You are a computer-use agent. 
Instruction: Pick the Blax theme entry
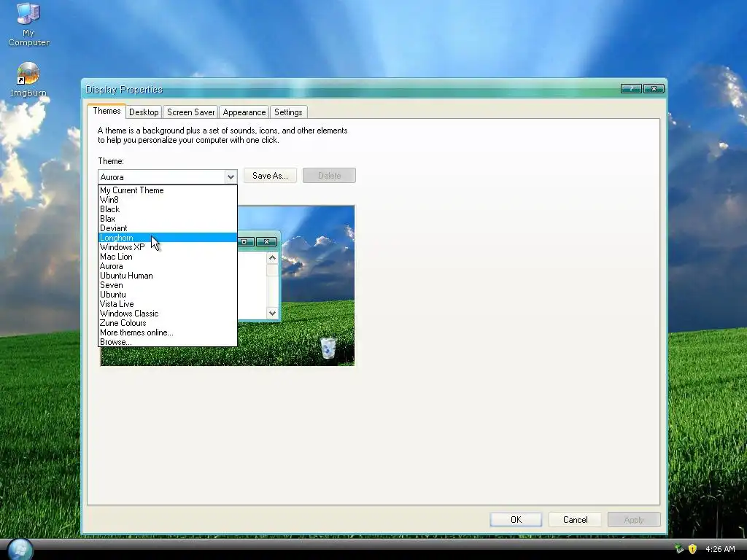(x=167, y=219)
